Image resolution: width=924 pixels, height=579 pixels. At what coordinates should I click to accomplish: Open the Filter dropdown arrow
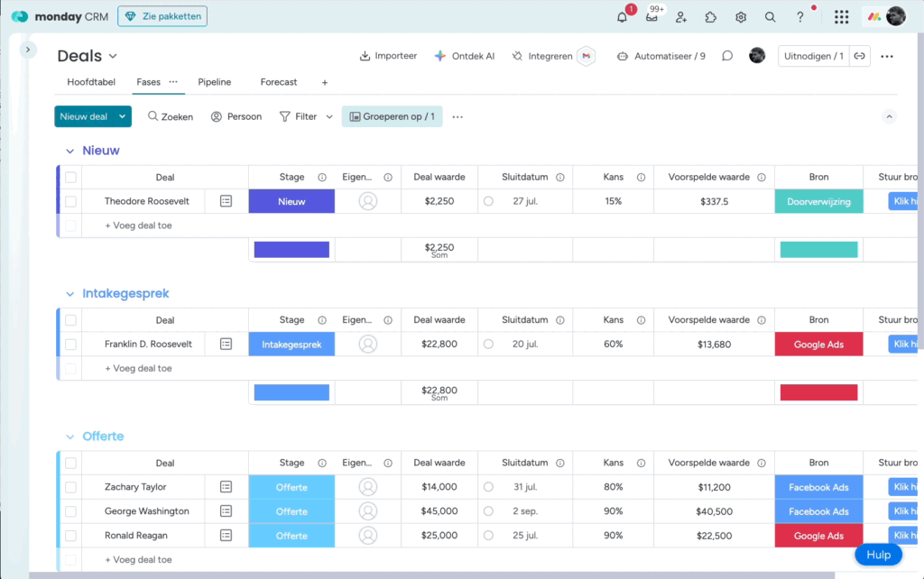(x=329, y=116)
